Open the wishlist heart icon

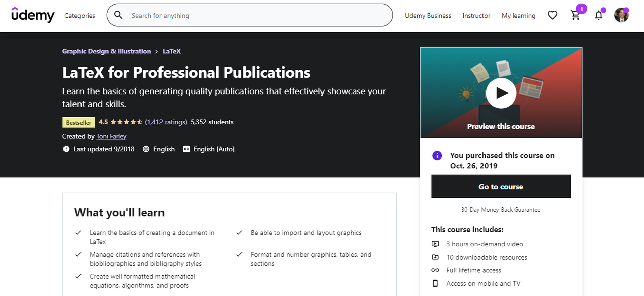point(552,15)
